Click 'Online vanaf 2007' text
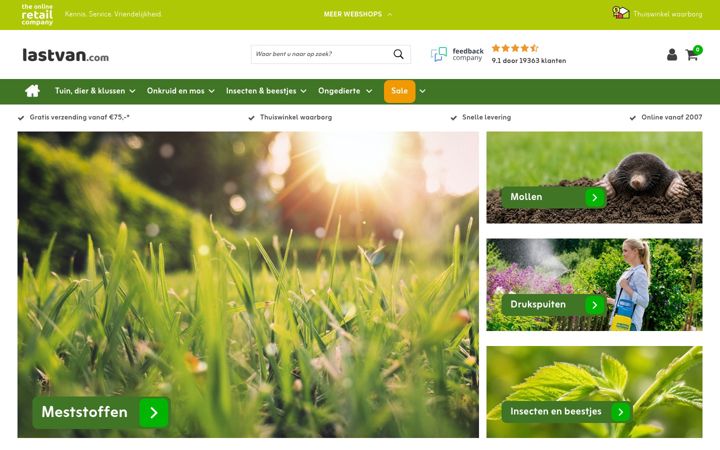The height and width of the screenshot is (450, 720). click(672, 117)
